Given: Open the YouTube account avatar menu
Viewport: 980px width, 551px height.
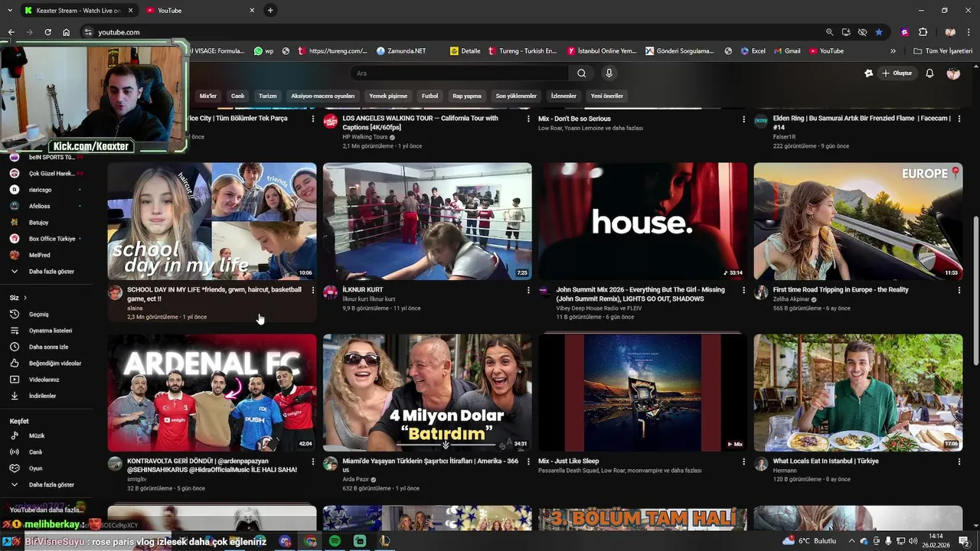Looking at the screenshot, I should [x=953, y=73].
